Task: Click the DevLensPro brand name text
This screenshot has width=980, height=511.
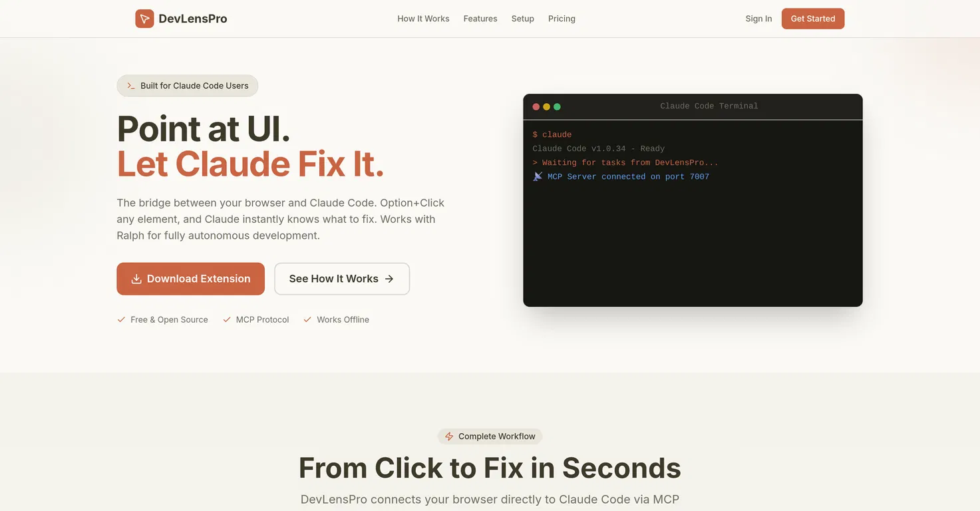Action: tap(193, 19)
